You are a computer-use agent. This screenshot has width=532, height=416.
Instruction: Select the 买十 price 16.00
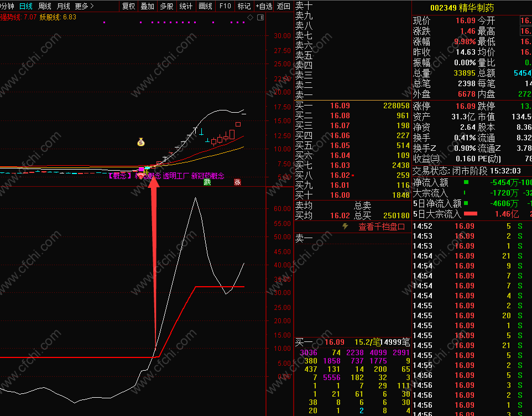point(340,195)
